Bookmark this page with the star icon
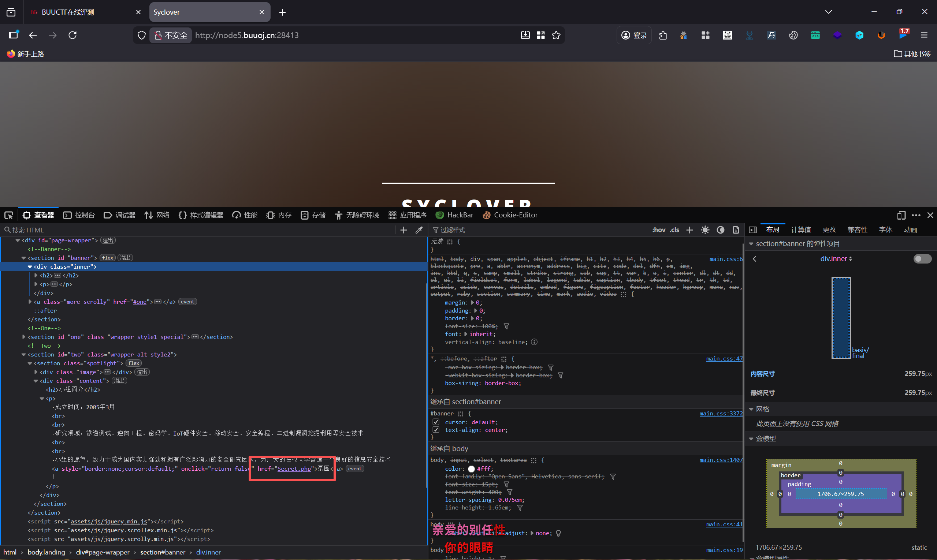937x560 pixels. point(556,35)
